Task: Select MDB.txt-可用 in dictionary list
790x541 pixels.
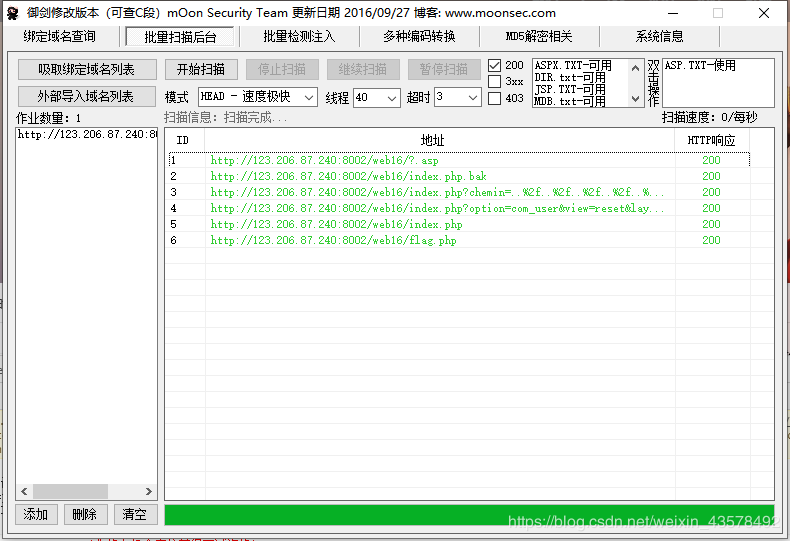Action: coord(570,101)
